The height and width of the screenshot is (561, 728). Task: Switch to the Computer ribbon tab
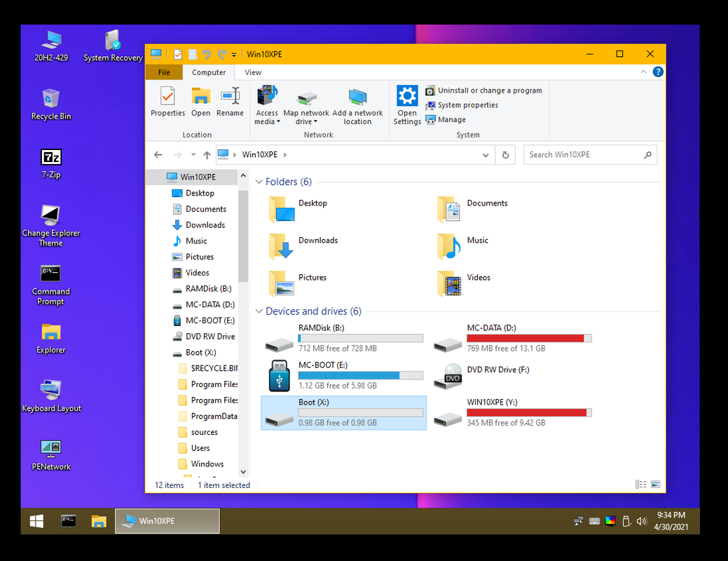(x=209, y=72)
